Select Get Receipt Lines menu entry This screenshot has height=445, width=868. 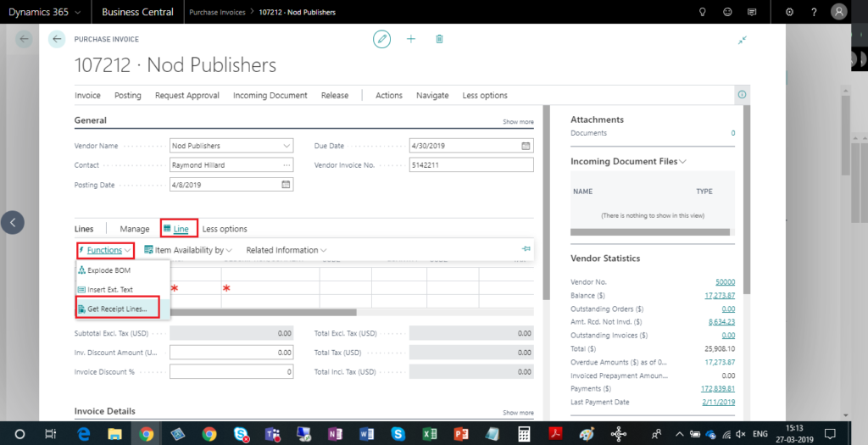point(122,309)
